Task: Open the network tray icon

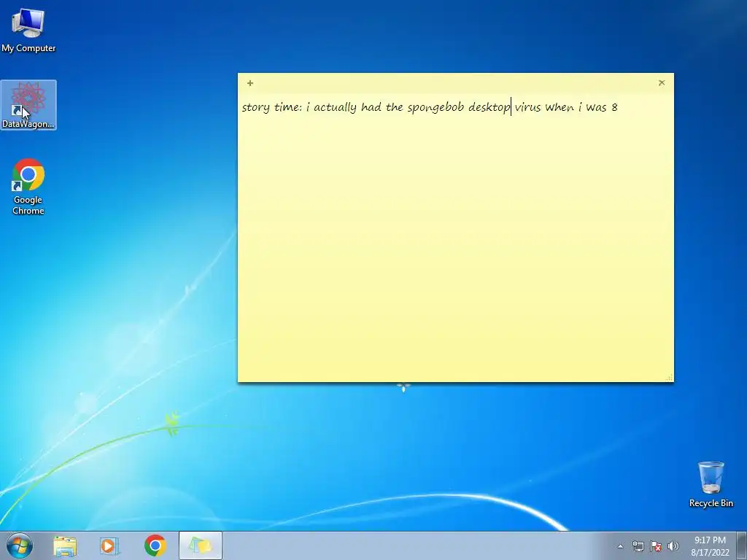Action: [x=638, y=546]
